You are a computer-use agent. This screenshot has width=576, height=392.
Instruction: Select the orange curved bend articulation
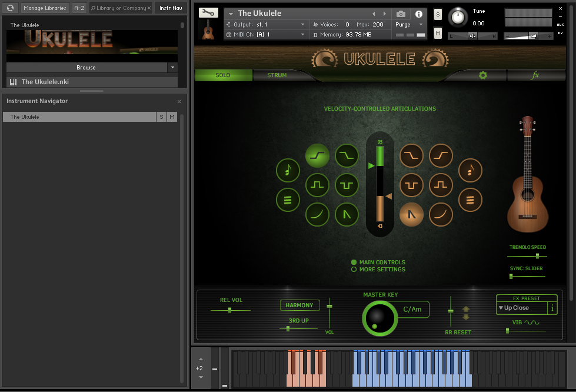pyautogui.click(x=441, y=215)
